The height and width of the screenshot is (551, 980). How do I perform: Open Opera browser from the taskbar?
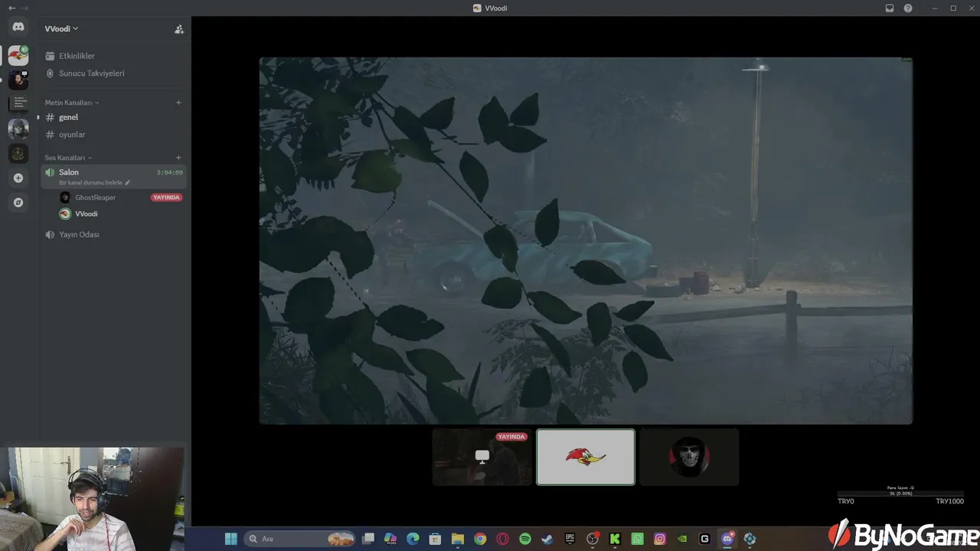tap(503, 539)
